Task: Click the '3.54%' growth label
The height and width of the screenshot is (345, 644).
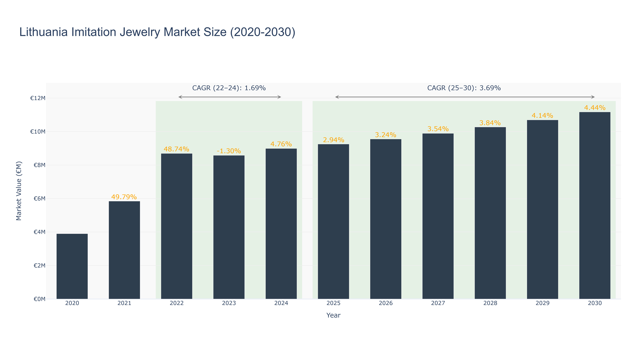Action: (438, 129)
